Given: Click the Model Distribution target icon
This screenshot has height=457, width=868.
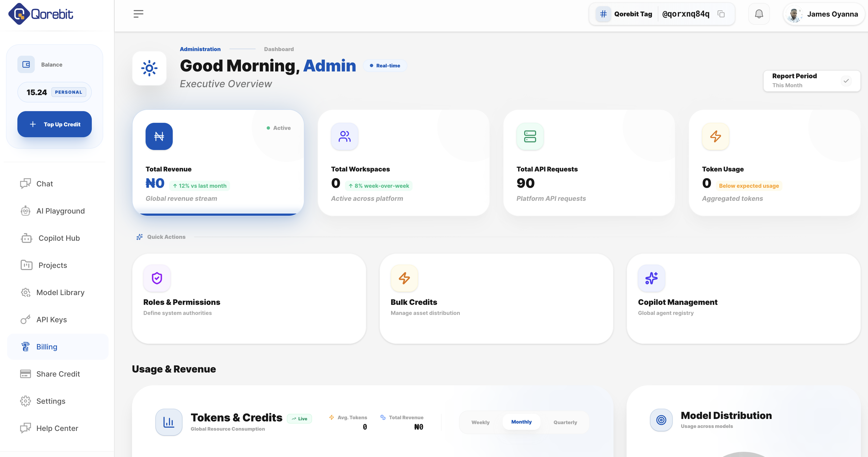Looking at the screenshot, I should (x=661, y=420).
